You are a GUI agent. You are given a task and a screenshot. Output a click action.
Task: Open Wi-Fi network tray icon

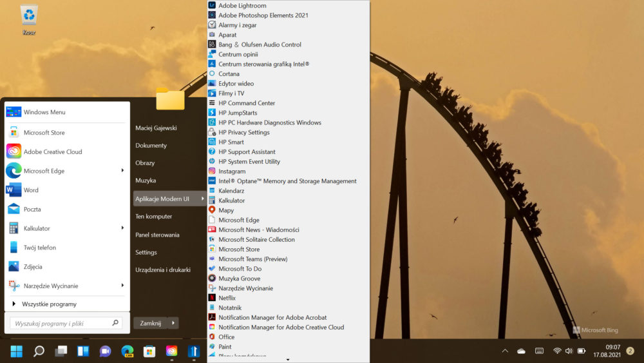[x=557, y=351]
